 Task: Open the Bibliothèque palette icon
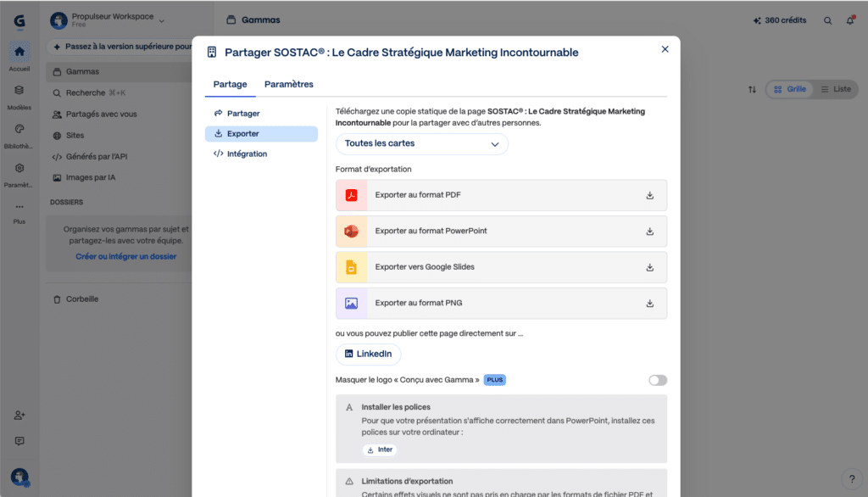point(19,129)
